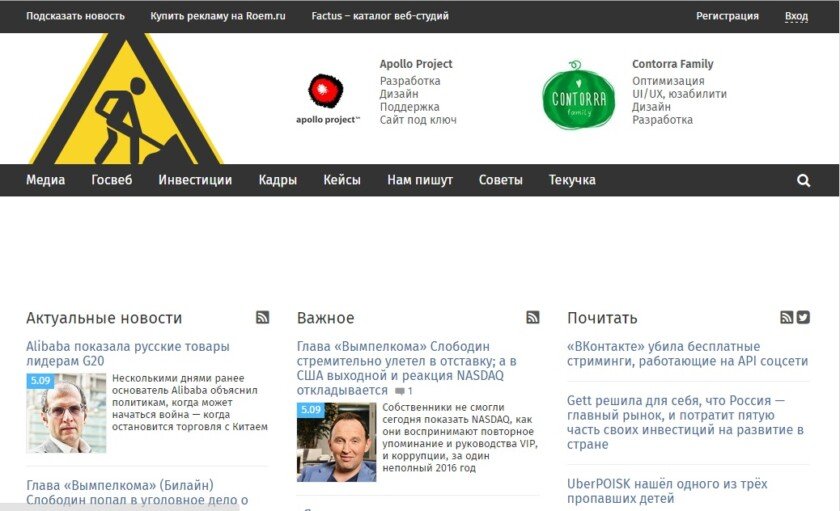Click Сайт под ключ text
This screenshot has height=511, width=840.
(418, 120)
